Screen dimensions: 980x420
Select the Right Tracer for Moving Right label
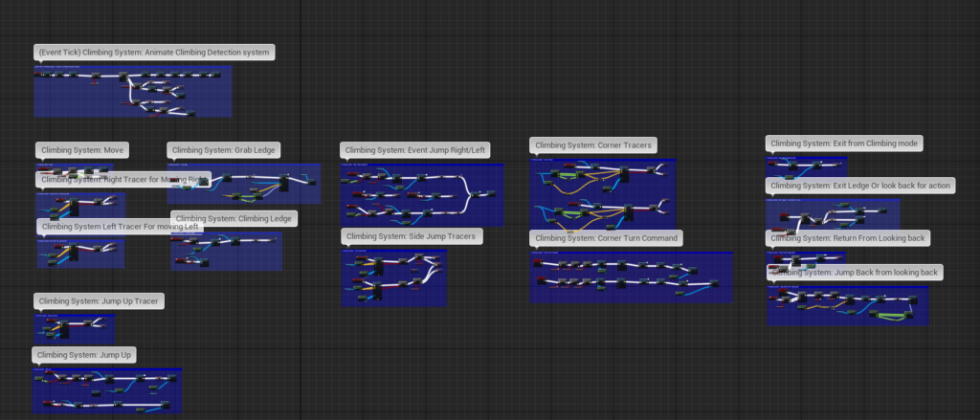click(x=123, y=179)
